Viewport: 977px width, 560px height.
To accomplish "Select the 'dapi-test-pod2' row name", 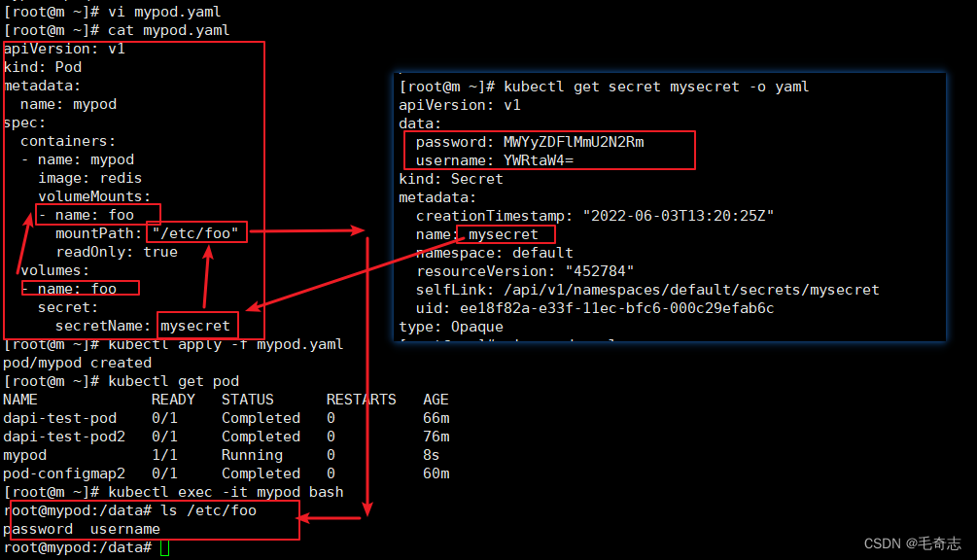I will pyautogui.click(x=64, y=437).
